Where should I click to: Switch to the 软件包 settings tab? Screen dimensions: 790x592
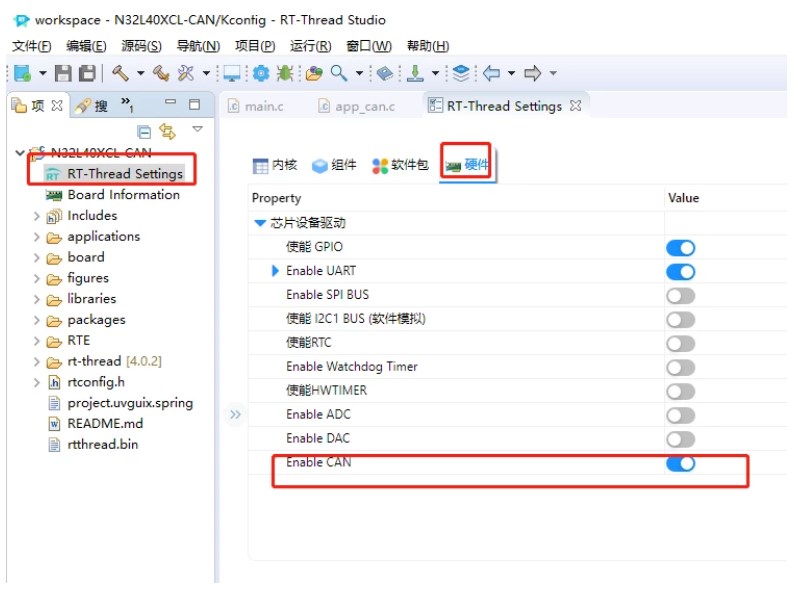pos(401,165)
